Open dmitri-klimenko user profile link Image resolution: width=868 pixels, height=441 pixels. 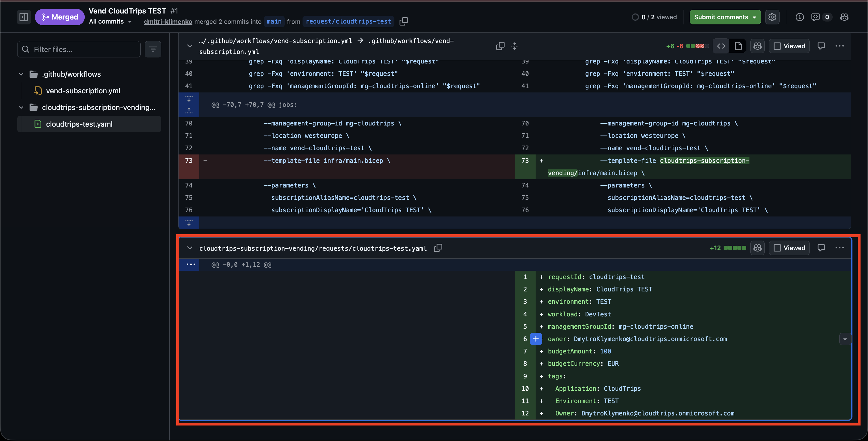pos(168,22)
